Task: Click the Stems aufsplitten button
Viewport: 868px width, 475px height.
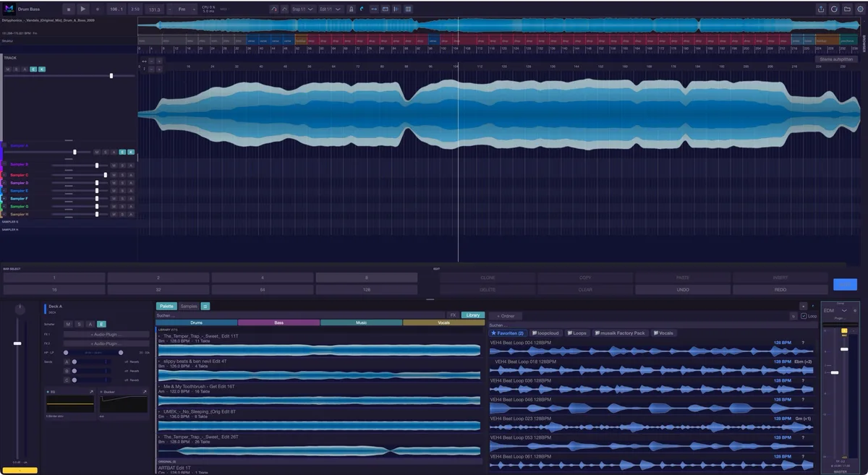Action: coord(836,59)
